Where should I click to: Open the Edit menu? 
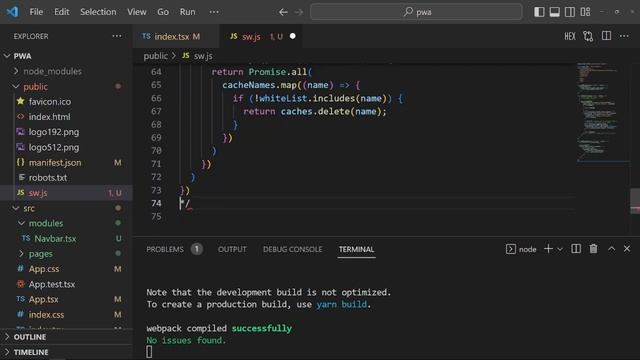point(62,12)
